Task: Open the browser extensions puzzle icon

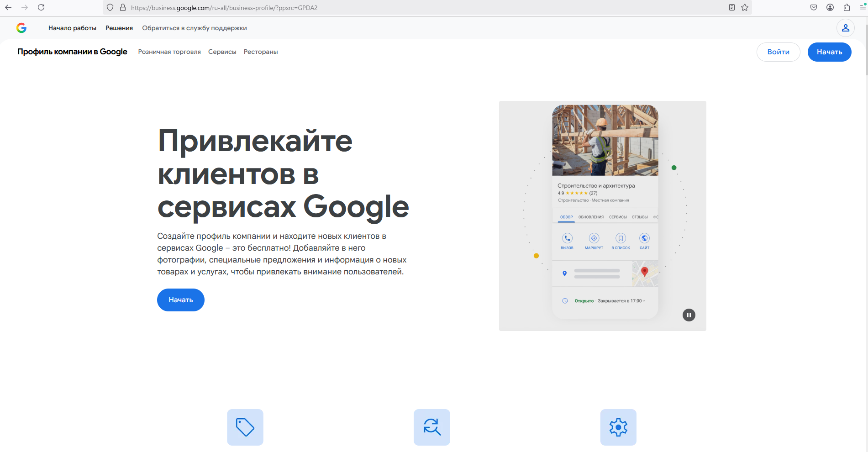Action: tap(846, 7)
